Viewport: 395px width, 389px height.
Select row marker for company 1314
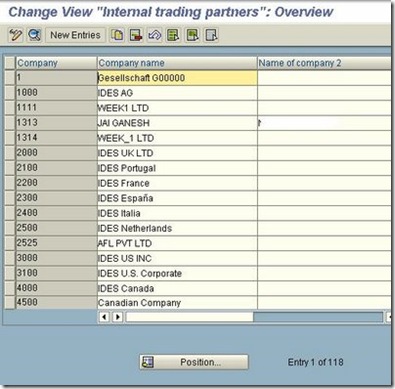pos(10,138)
